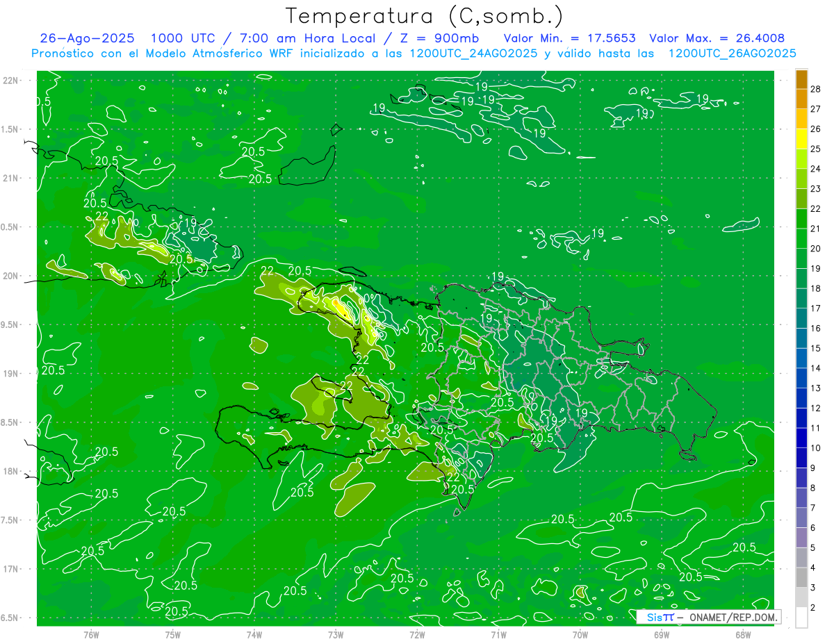The height and width of the screenshot is (644, 834).
Task: Click the "1000 UTC" time label
Action: point(183,38)
